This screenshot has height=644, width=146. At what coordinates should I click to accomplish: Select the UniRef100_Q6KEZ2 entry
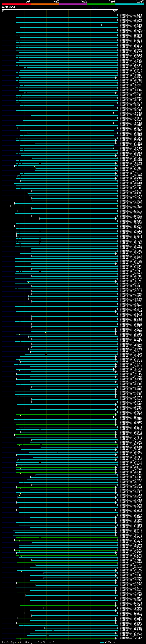click(131, 133)
